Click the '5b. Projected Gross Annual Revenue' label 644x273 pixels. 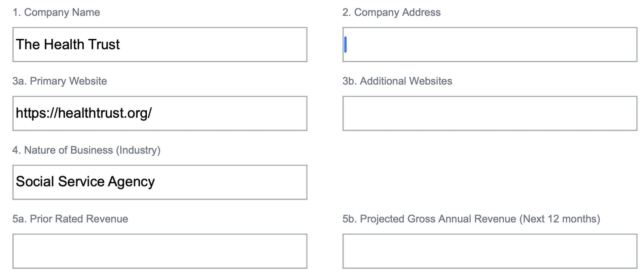[x=471, y=219]
